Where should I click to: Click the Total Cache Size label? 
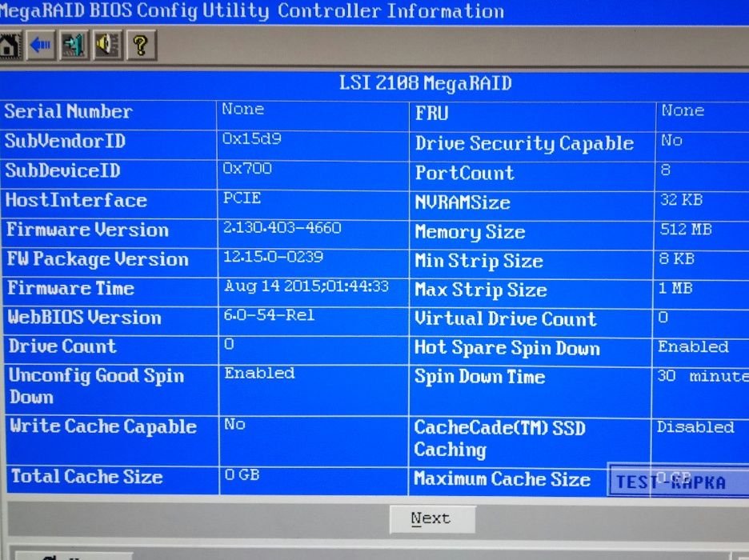[x=87, y=477]
